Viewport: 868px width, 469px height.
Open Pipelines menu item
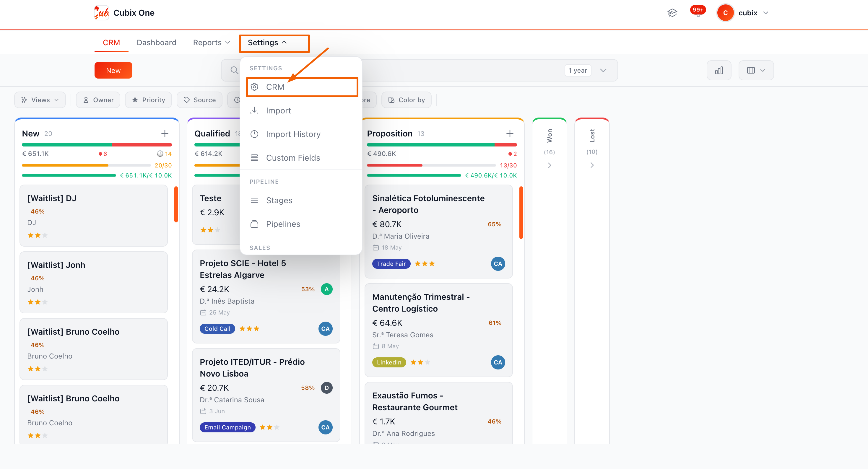click(301, 224)
